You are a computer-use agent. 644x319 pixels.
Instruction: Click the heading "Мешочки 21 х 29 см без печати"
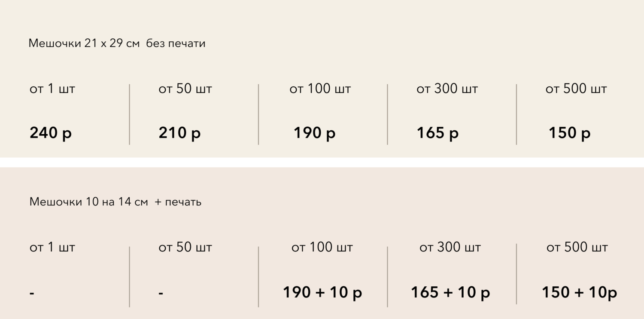(x=117, y=43)
